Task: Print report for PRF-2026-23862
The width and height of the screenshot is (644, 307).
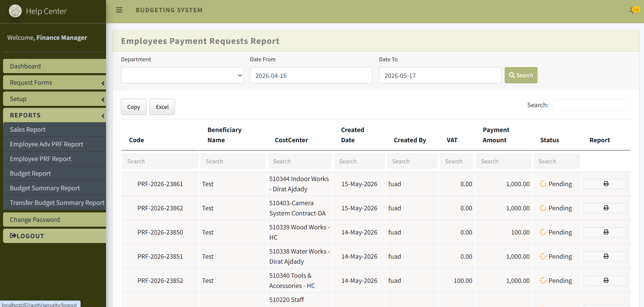Action: tap(606, 208)
